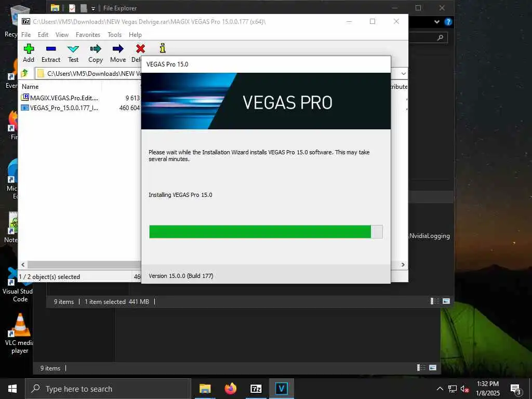Open the Tools menu in 7-Zip
532x399 pixels.
coord(115,35)
